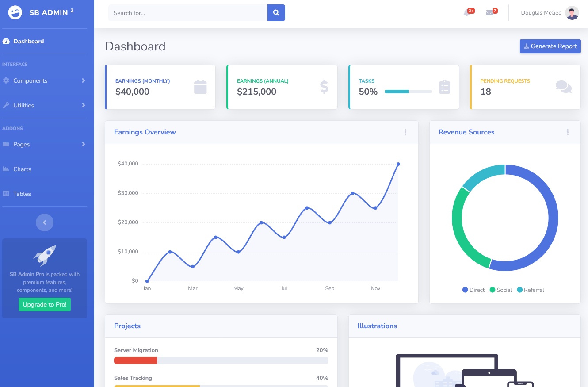Click the Illustrations card title
588x387 pixels.
(x=377, y=326)
